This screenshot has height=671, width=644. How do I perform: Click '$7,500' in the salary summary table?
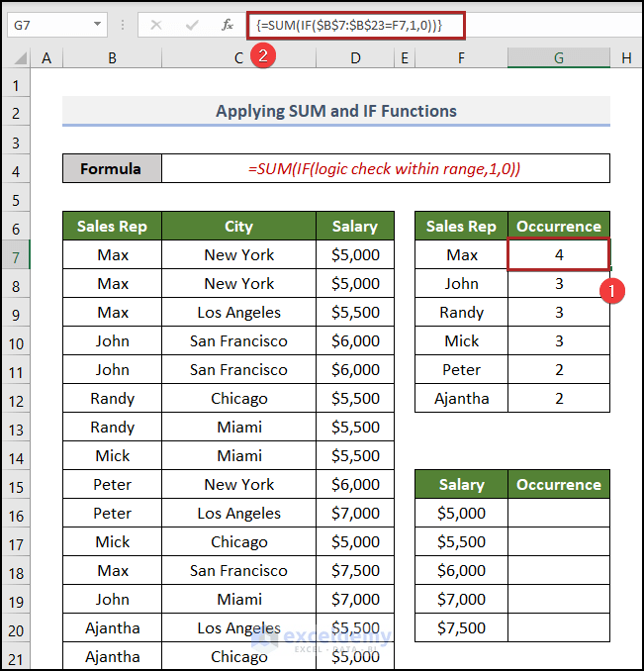tap(461, 627)
